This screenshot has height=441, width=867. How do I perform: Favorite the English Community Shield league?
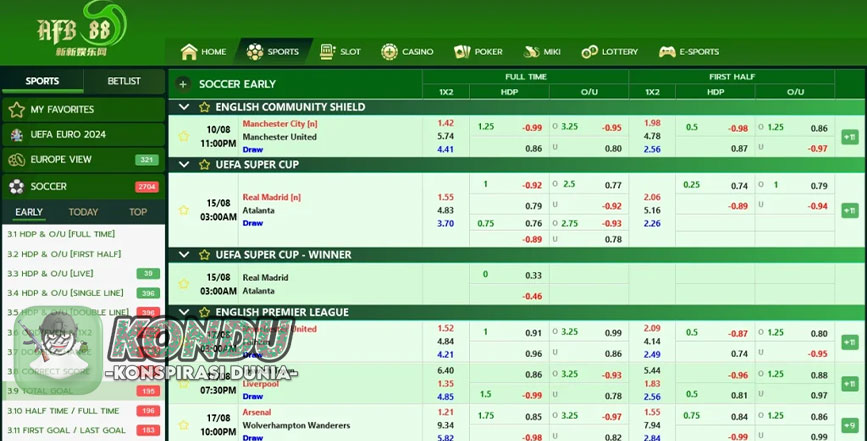[204, 107]
